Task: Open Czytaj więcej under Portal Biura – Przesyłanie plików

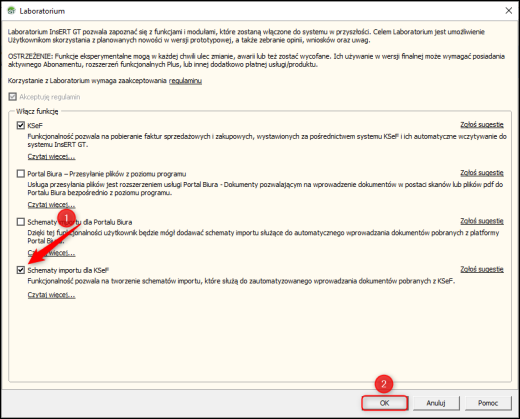Action: click(51, 205)
